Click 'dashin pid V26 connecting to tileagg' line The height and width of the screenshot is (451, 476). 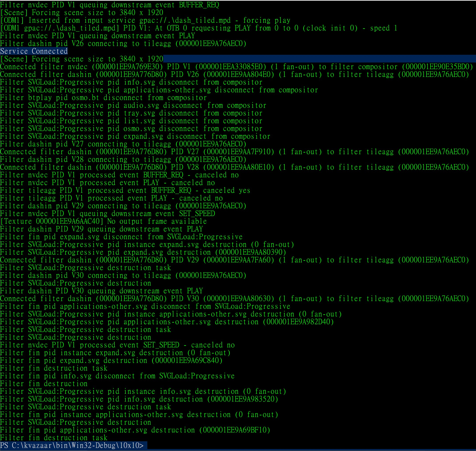point(123,44)
